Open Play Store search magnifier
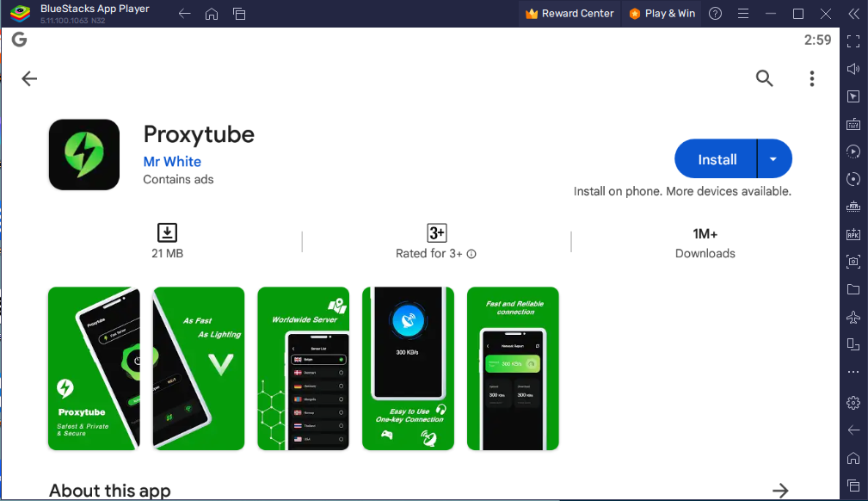Viewport: 868px width, 501px height. pos(764,78)
